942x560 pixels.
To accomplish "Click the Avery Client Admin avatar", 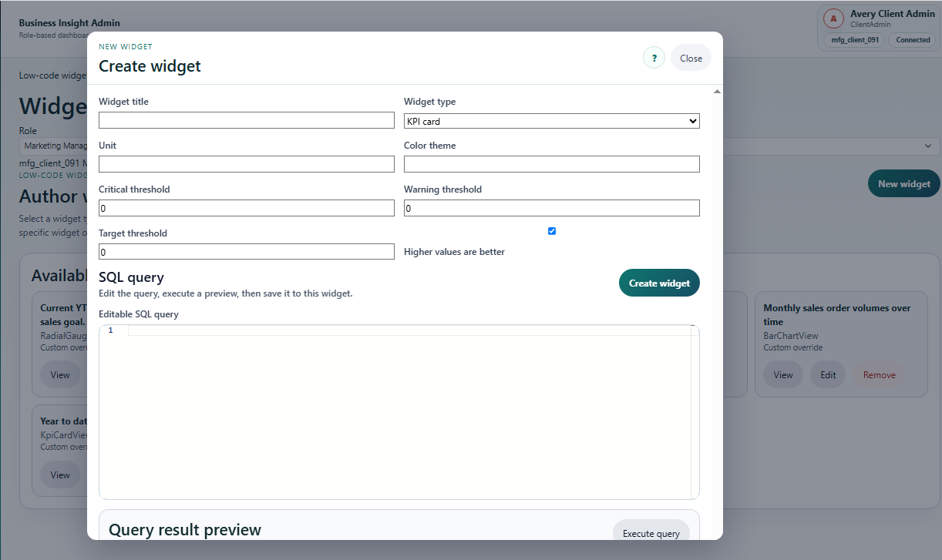I will click(833, 18).
